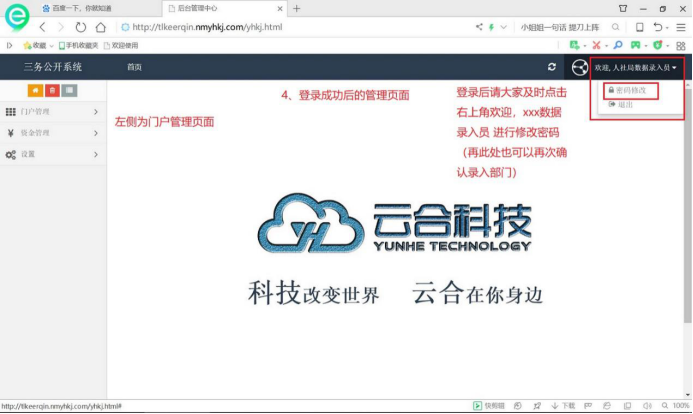This screenshot has width=693, height=414.
Task: Click the scrollbar down arrow
Action: coord(688,395)
